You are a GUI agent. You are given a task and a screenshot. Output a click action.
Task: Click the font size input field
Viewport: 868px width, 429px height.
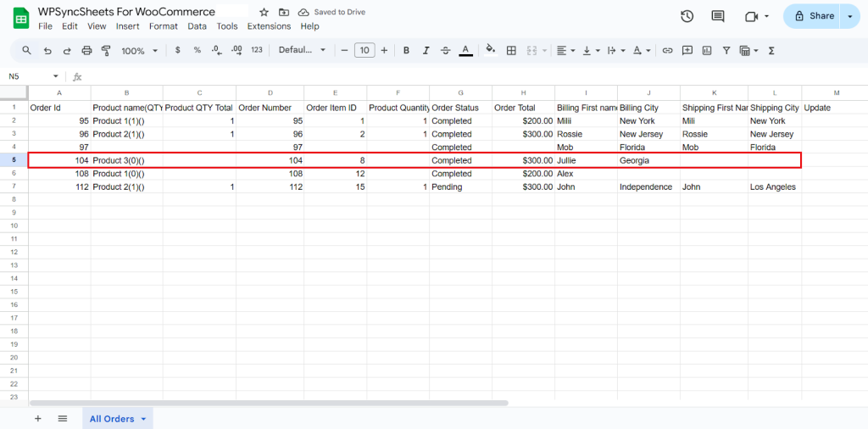point(364,50)
